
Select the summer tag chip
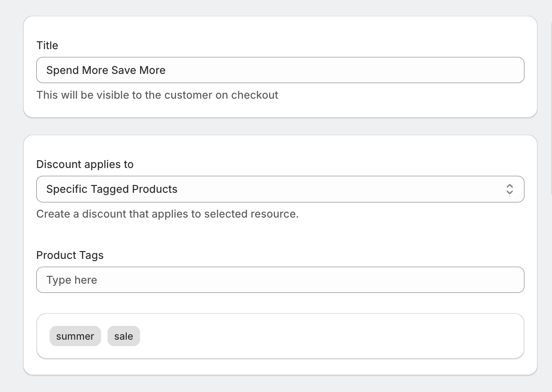[x=75, y=336]
